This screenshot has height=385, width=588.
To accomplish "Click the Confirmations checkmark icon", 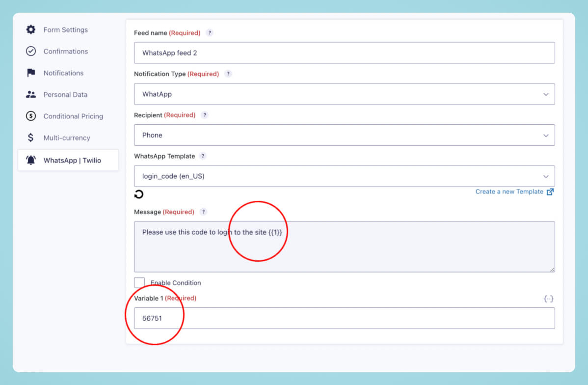I will (31, 51).
